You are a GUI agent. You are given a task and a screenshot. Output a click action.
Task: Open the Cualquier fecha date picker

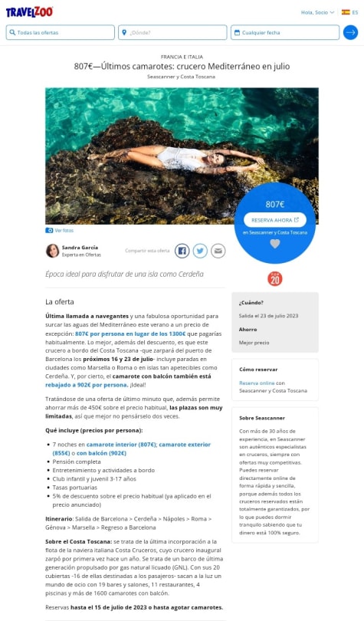(x=285, y=32)
